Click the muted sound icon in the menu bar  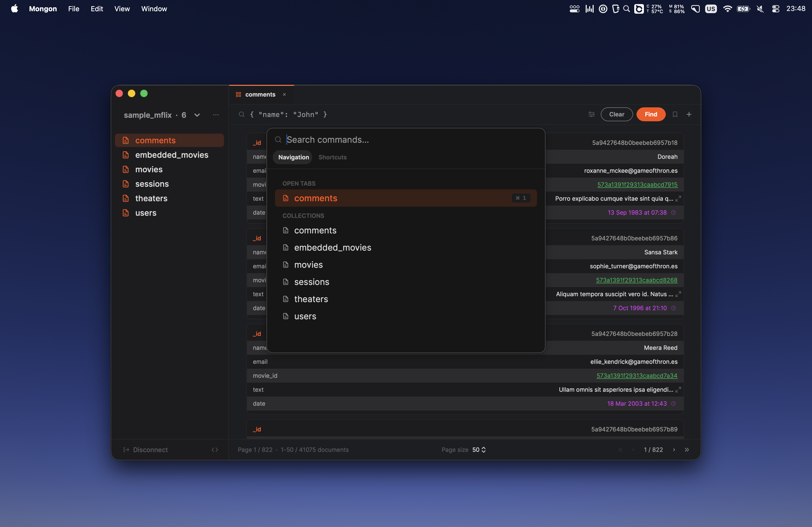(760, 9)
